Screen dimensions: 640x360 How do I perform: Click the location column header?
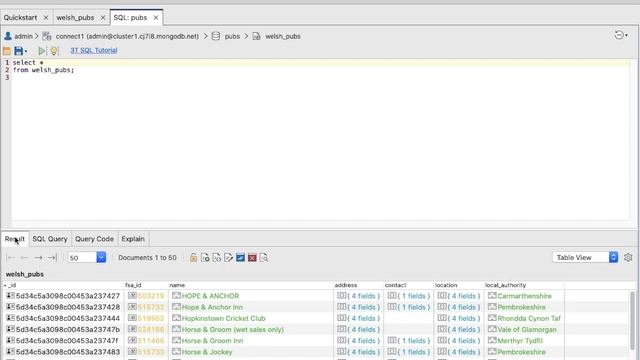click(458, 285)
